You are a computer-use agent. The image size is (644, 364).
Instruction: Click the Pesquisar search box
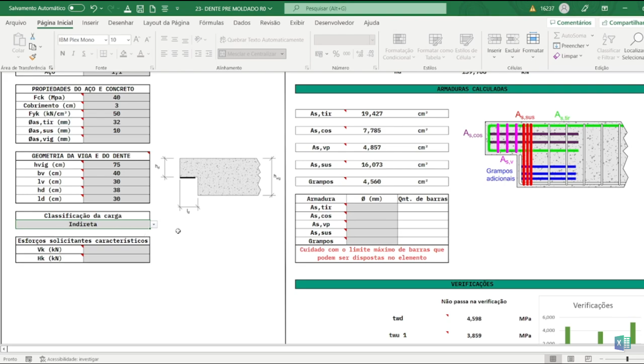point(365,9)
